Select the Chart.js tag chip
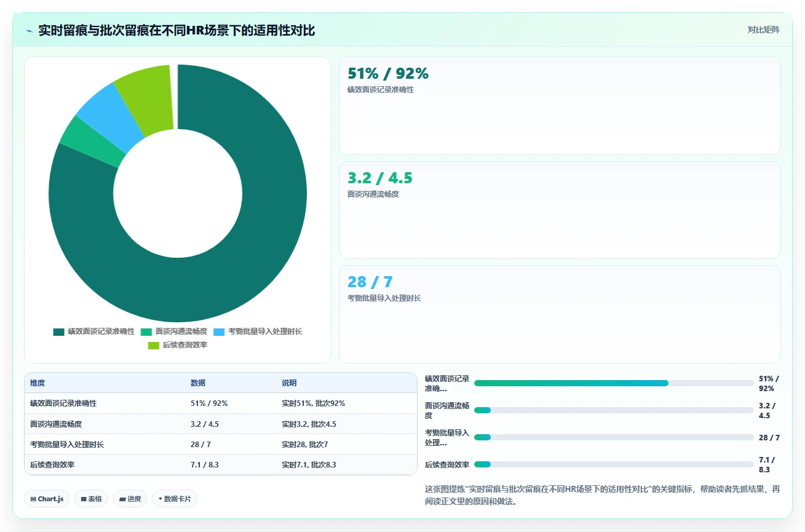Viewport: 805px width, 532px height. tap(47, 499)
